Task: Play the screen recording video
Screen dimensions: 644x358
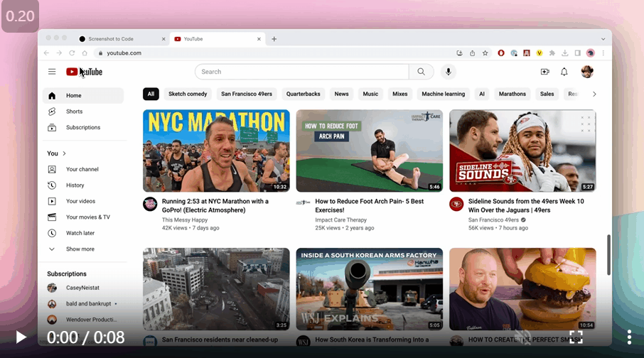Action: coord(21,337)
